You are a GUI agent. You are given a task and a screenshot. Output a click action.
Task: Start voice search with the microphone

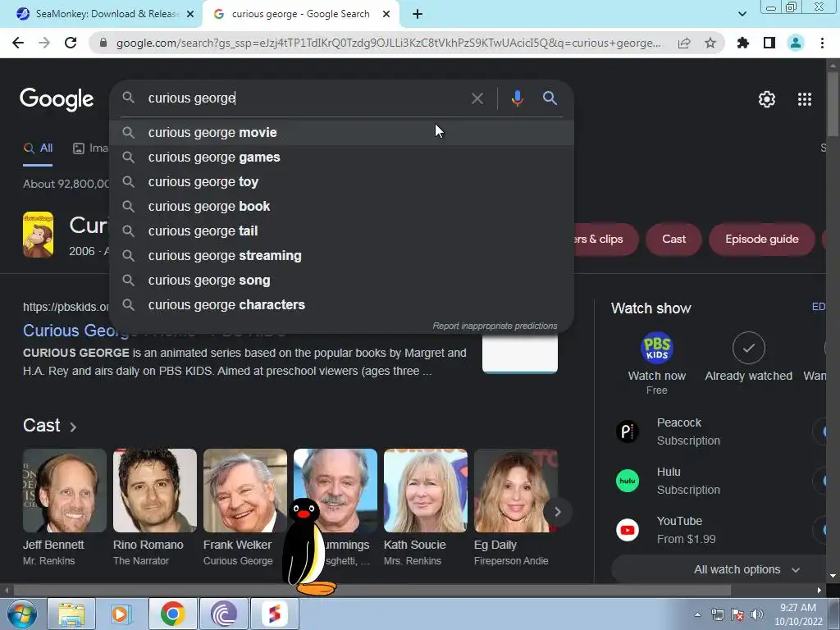coord(517,98)
